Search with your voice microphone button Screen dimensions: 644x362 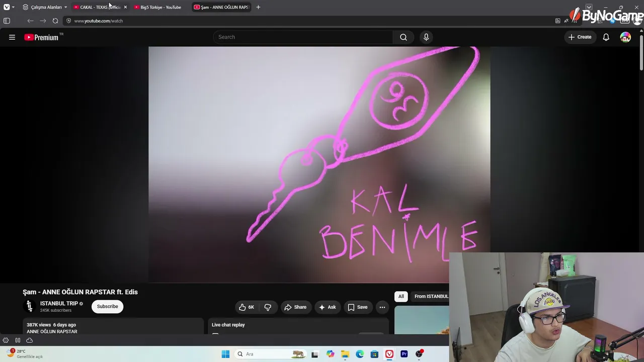click(x=426, y=37)
